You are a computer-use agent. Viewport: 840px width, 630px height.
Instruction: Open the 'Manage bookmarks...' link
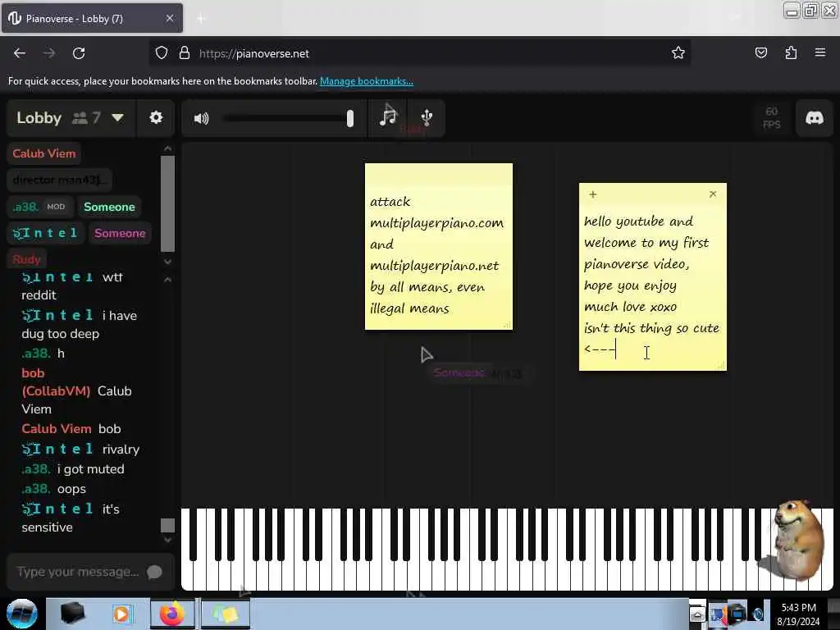367,81
